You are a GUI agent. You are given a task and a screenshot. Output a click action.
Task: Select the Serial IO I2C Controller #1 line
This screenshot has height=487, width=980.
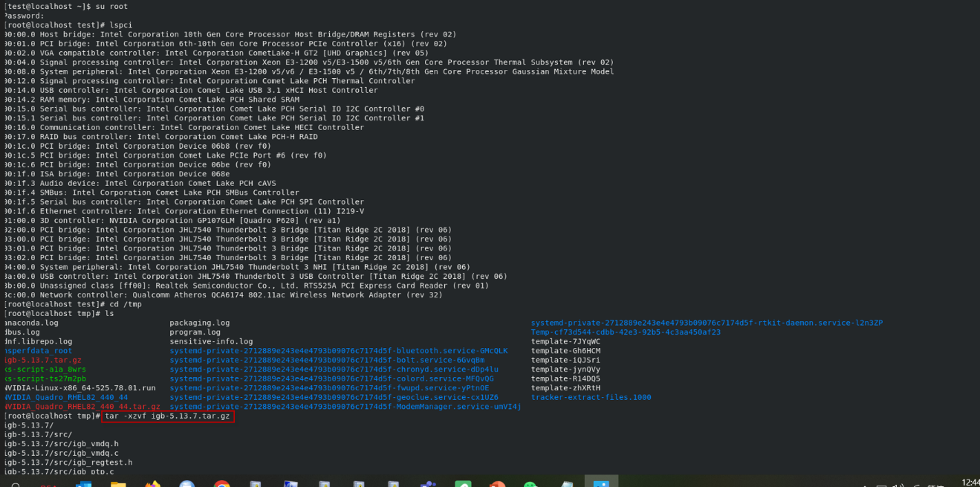pyautogui.click(x=213, y=118)
